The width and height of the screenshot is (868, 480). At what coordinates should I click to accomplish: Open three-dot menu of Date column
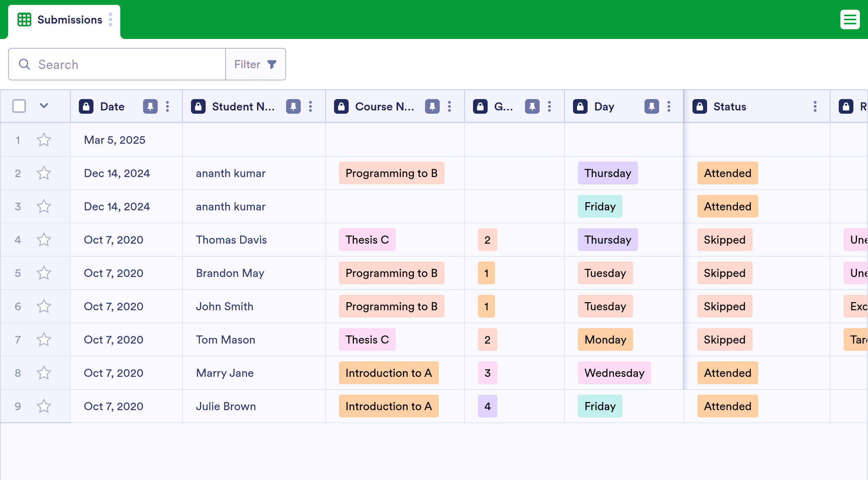click(167, 106)
